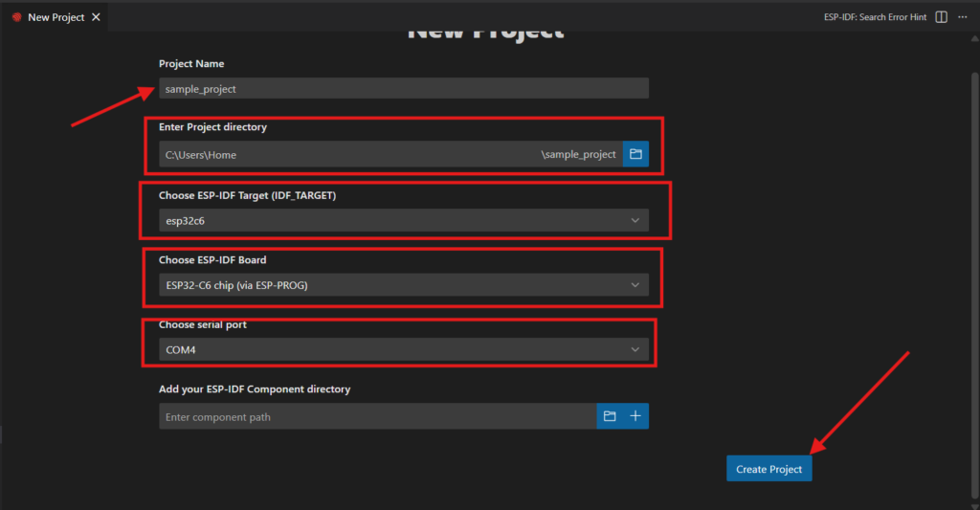The image size is (980, 510).
Task: Click the \sample_project path suffix text
Action: [579, 154]
